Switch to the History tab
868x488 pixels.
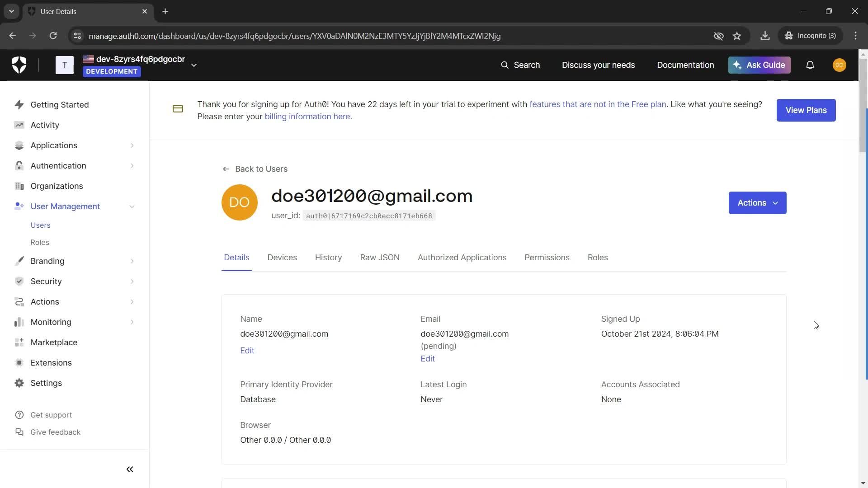[x=328, y=258]
